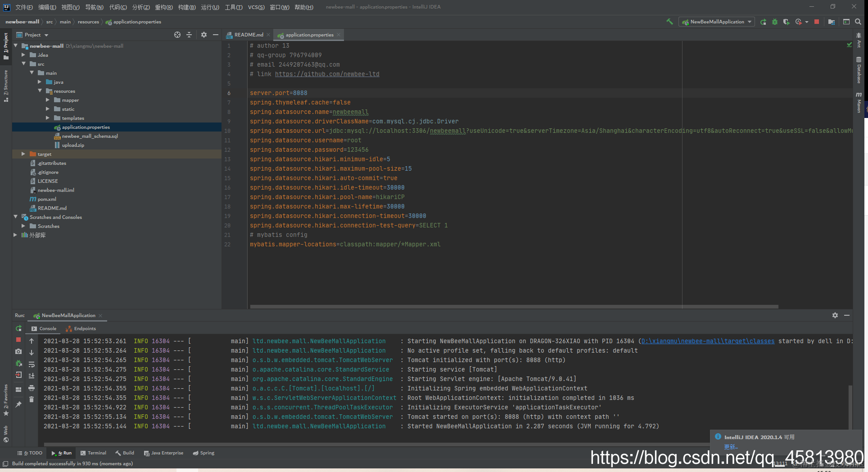
Task: Click the Locate/Select Opened File icon
Action: point(177,35)
